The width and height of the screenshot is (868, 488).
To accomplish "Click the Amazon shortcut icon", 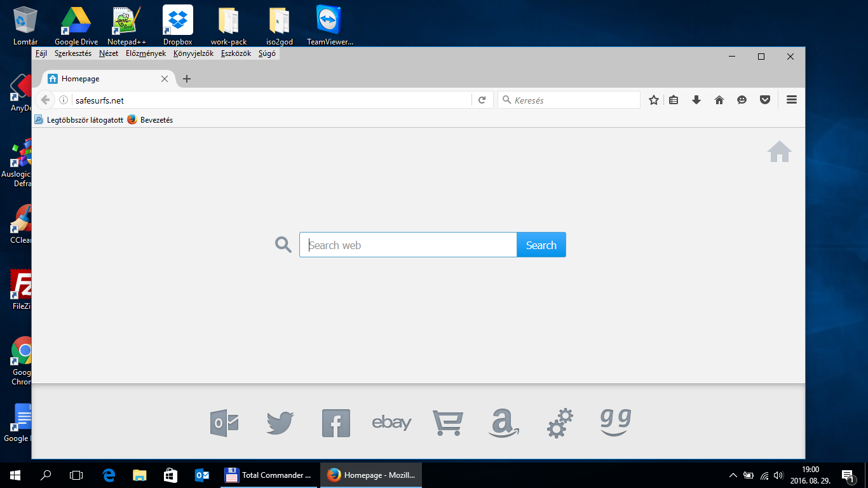I will [503, 423].
